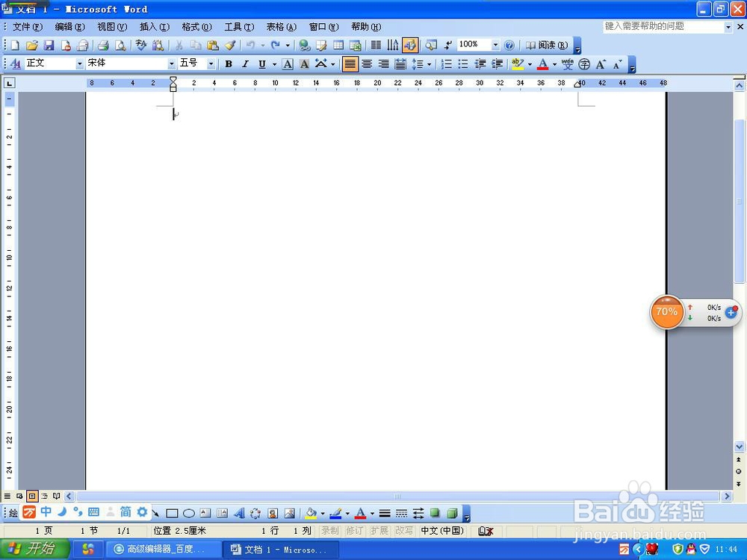Expand the line spacing options arrow

(x=430, y=63)
